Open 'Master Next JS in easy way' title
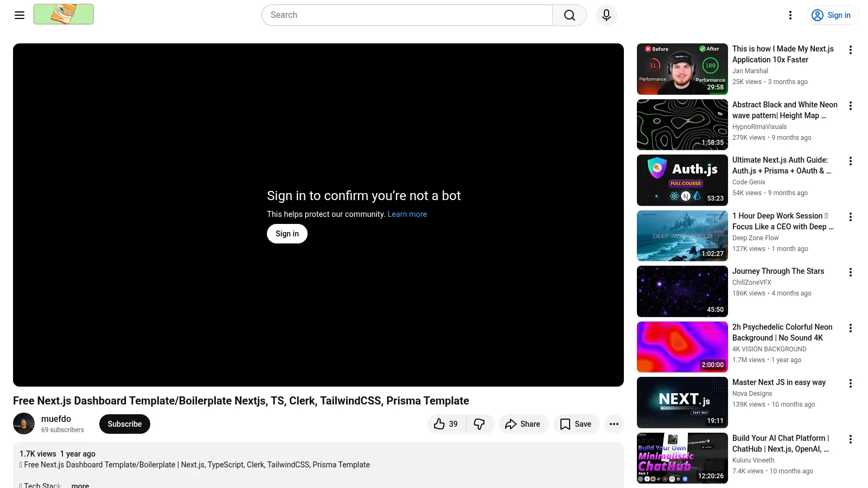 (779, 382)
